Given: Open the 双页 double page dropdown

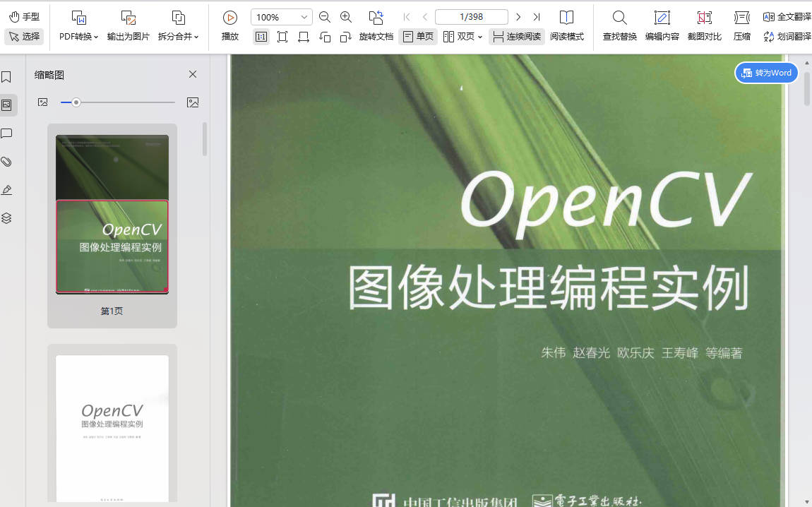Looking at the screenshot, I should pos(463,37).
